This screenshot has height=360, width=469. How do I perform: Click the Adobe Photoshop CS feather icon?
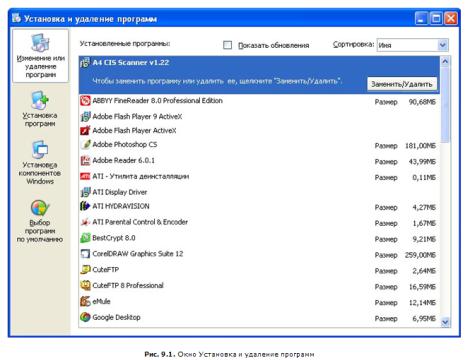coord(85,144)
